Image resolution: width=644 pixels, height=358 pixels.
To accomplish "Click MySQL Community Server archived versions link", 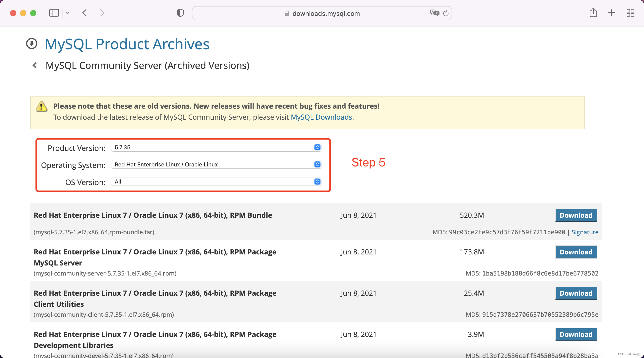I will coord(147,65).
